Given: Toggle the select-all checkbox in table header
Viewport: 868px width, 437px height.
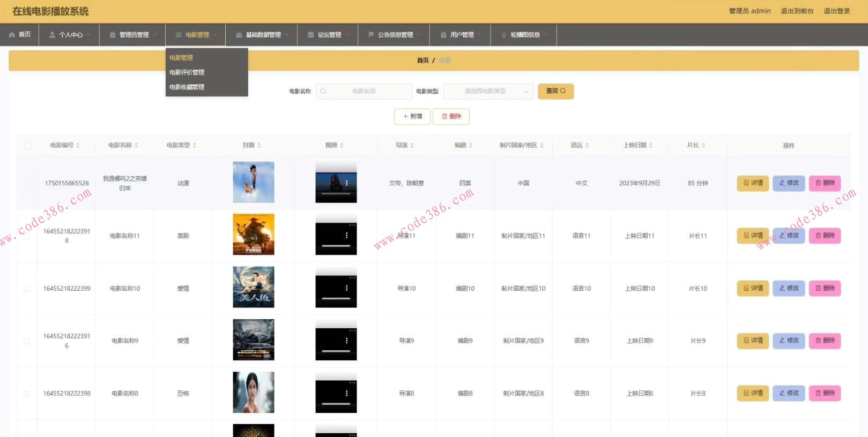Looking at the screenshot, I should 27,146.
